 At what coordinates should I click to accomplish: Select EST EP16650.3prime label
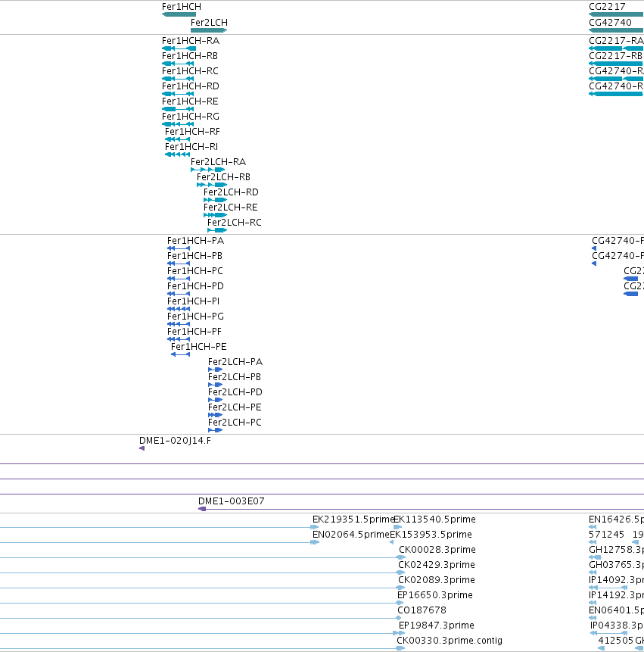[x=435, y=595]
